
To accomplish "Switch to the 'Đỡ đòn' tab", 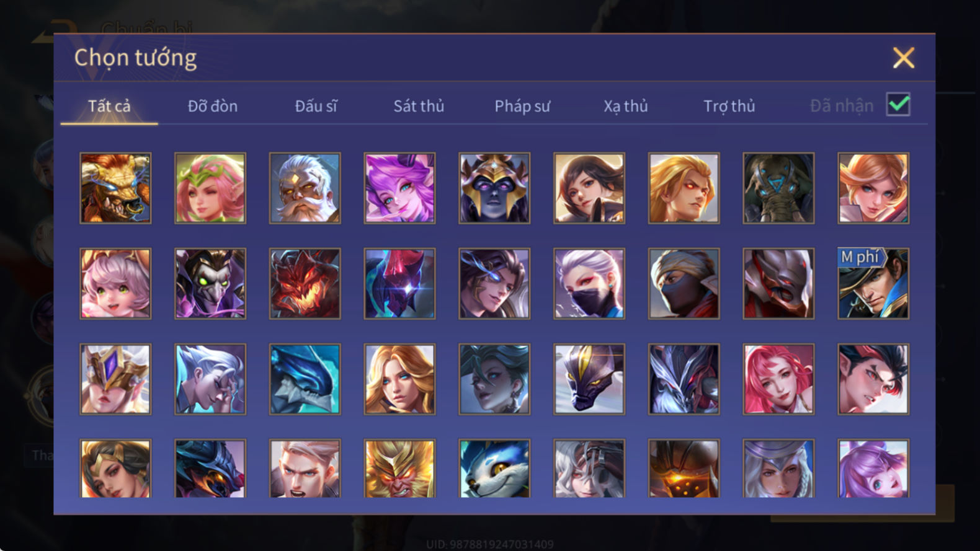I will coord(213,106).
